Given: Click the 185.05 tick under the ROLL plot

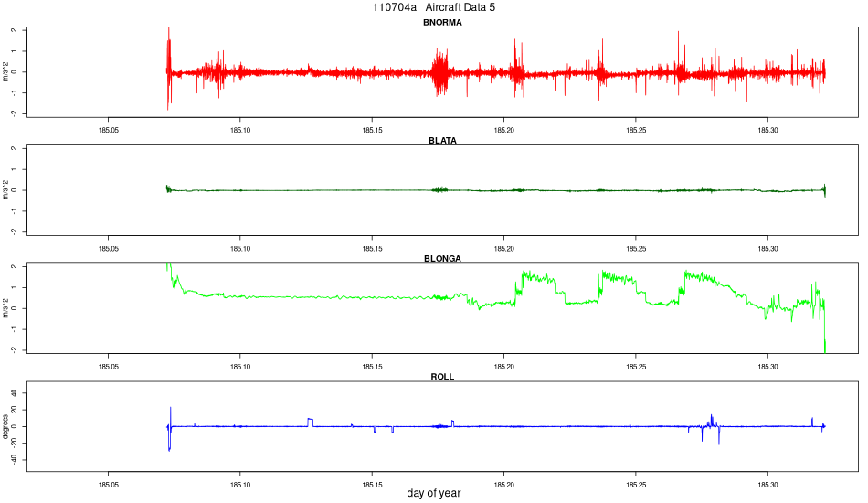Looking at the screenshot, I should [109, 485].
